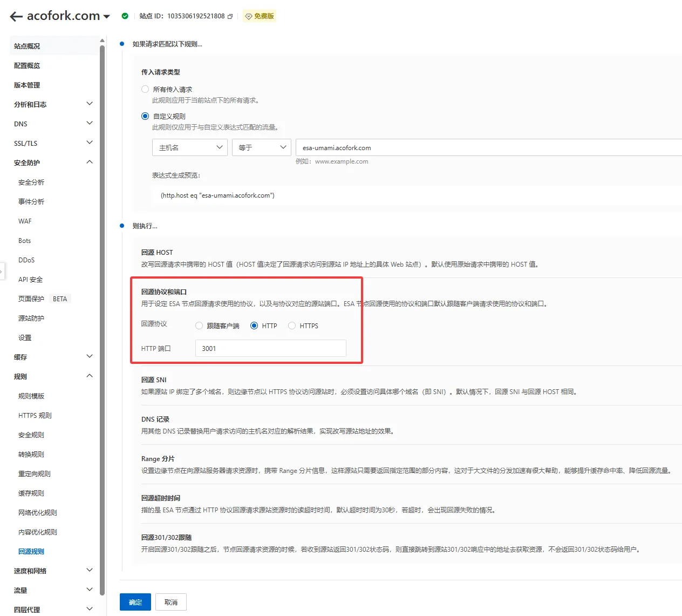682x616 pixels.
Task: Go to 缓存规则 in sidebar
Action: [31, 493]
